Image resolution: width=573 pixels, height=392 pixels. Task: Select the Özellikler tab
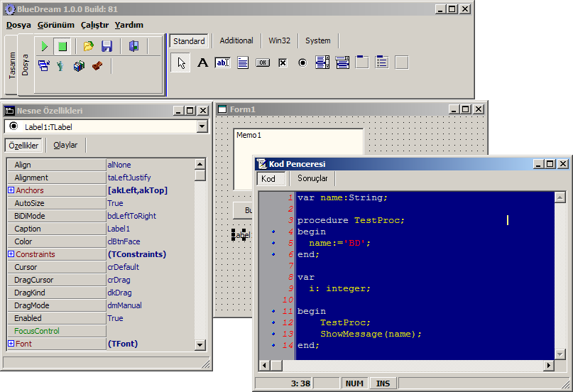click(23, 146)
